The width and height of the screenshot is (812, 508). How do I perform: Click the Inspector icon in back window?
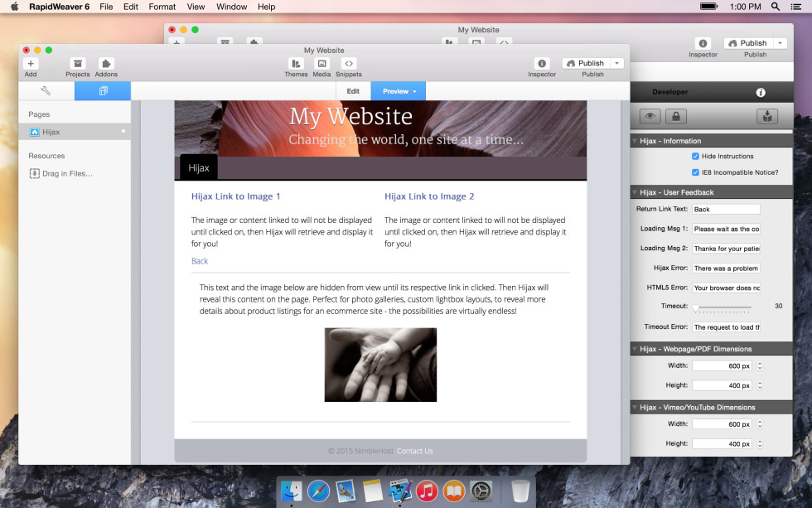(x=703, y=43)
